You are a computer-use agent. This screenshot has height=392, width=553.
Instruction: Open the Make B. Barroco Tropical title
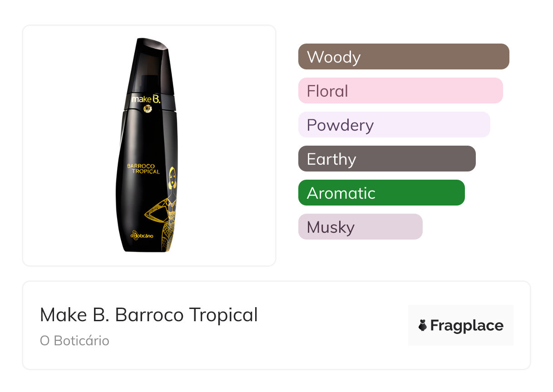[148, 315]
